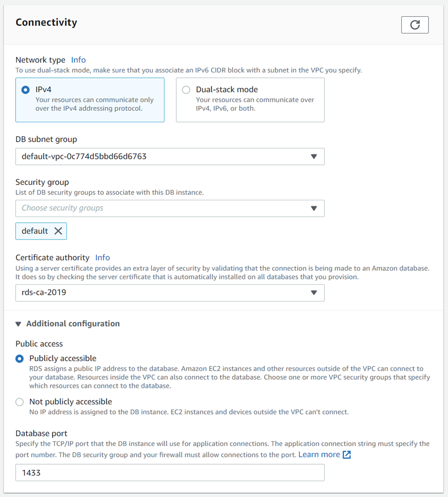
Task: Click the security groups dropdown arrow
Action: point(314,208)
